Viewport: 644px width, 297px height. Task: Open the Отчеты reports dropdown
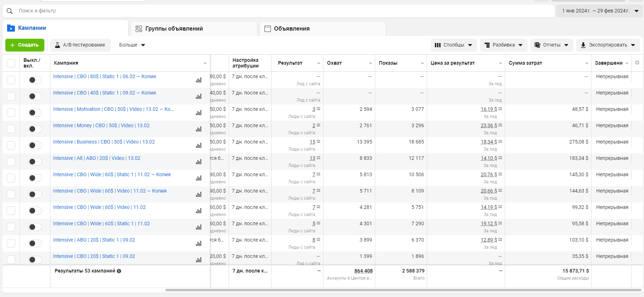point(552,45)
